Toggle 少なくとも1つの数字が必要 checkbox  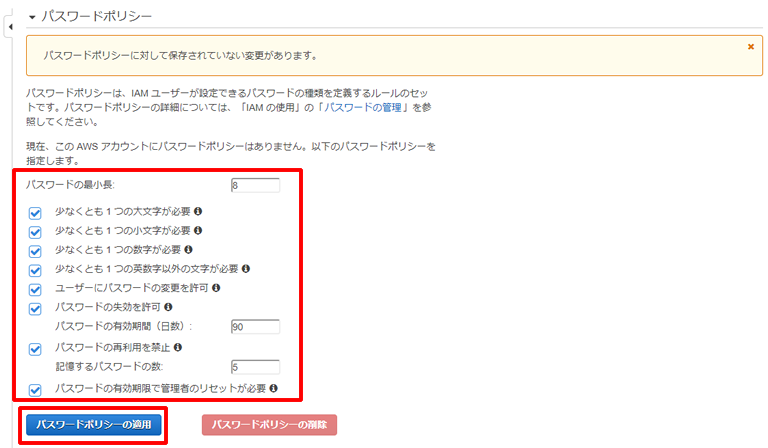point(35,251)
